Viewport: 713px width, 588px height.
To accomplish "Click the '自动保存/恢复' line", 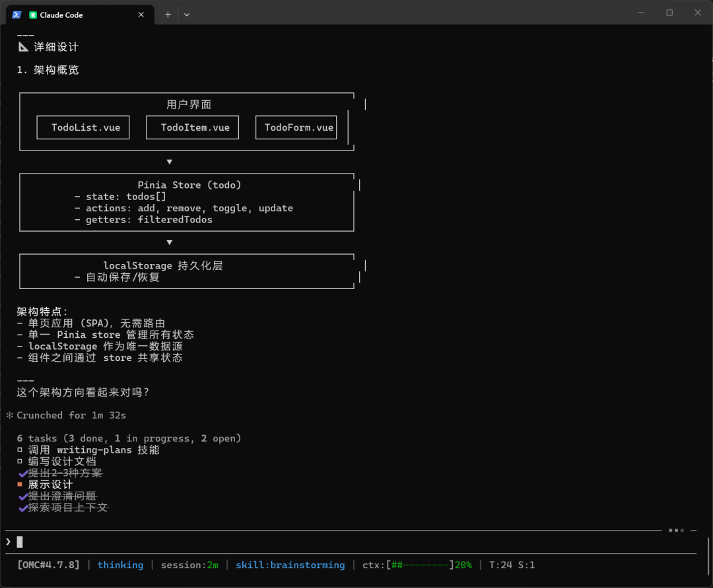I will tap(117, 277).
